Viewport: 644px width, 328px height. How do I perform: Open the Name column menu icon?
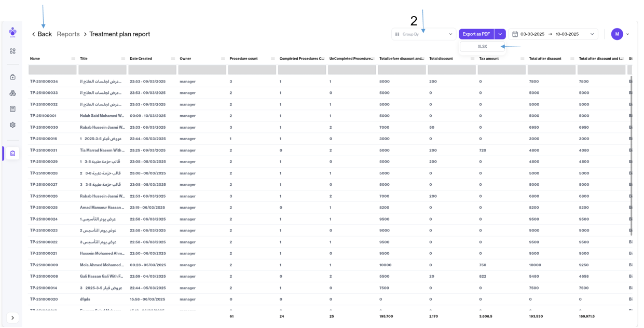73,59
